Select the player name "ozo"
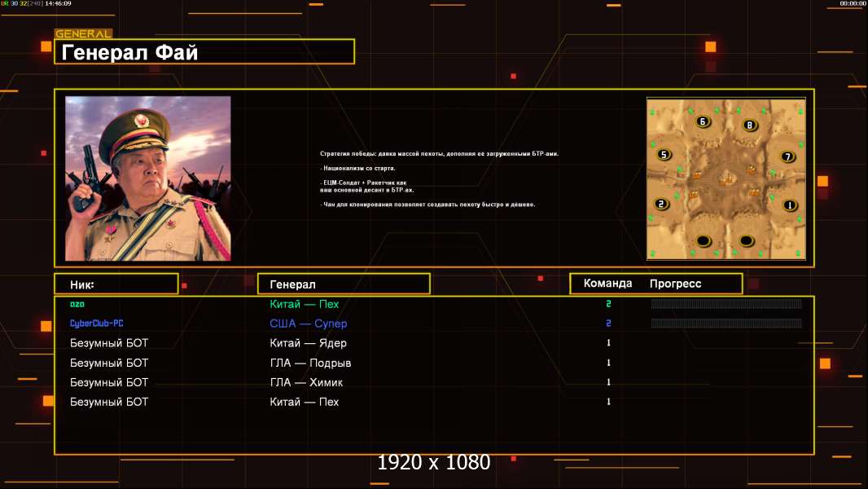Screen dimensions: 868x489 coord(77,304)
